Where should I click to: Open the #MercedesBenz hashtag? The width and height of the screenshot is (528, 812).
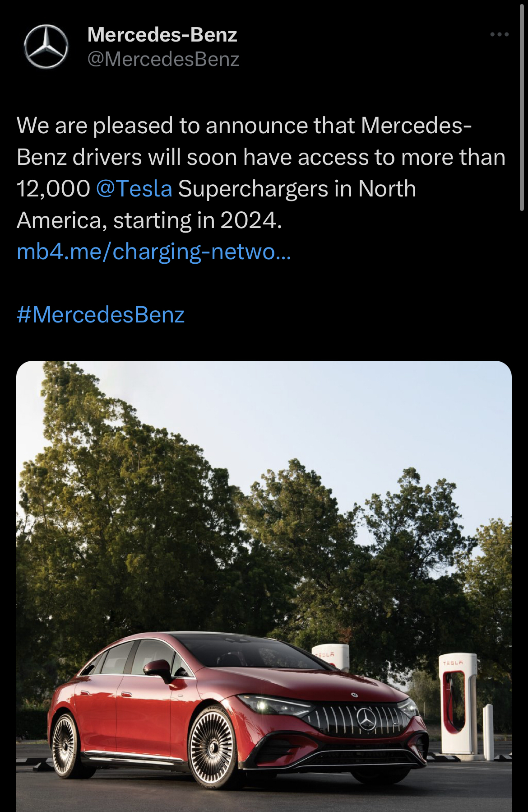click(x=101, y=315)
